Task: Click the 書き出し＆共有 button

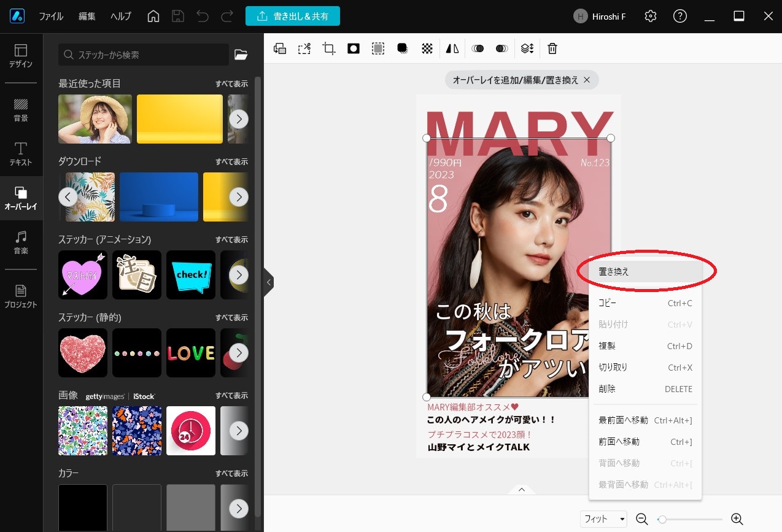Action: tap(293, 16)
